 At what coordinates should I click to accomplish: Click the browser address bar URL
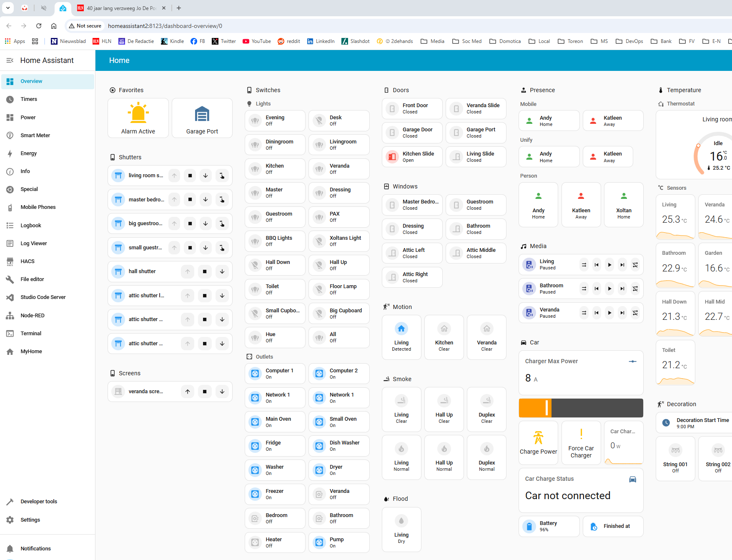pos(165,26)
